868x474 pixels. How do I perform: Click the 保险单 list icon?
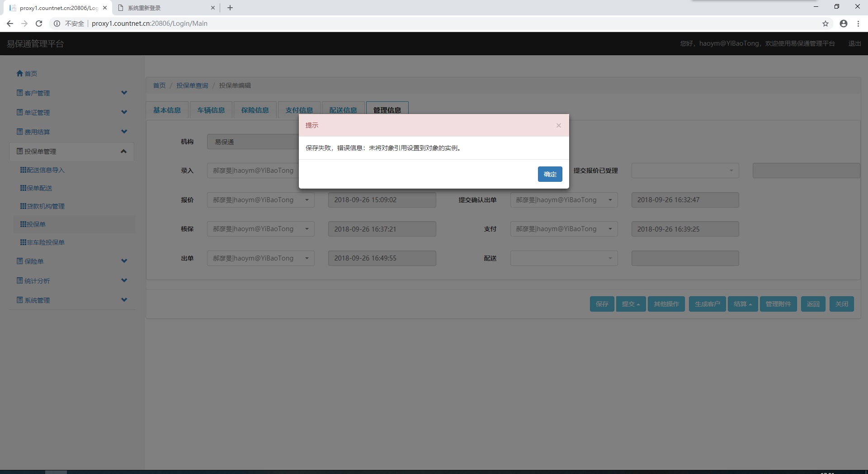tap(19, 261)
